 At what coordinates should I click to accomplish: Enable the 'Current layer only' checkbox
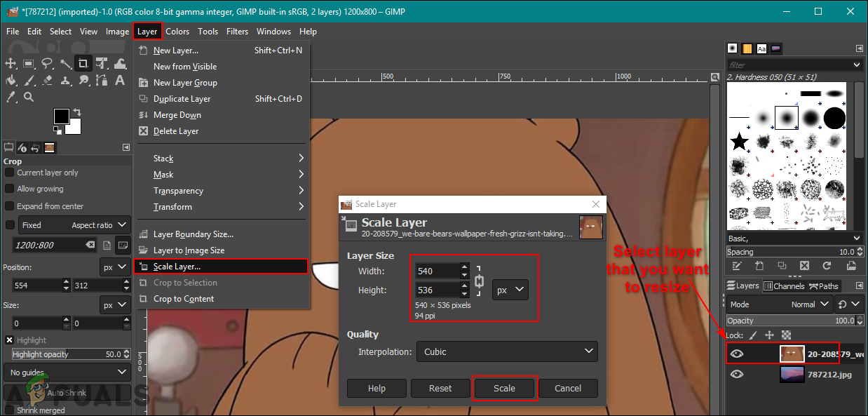(x=10, y=173)
